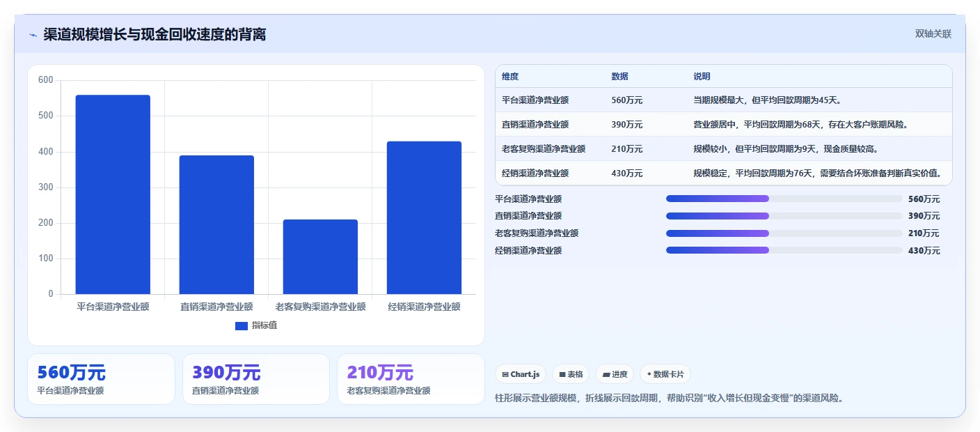980x432 pixels.
Task: Click the 300 tick on the y-axis
Action: pos(46,187)
